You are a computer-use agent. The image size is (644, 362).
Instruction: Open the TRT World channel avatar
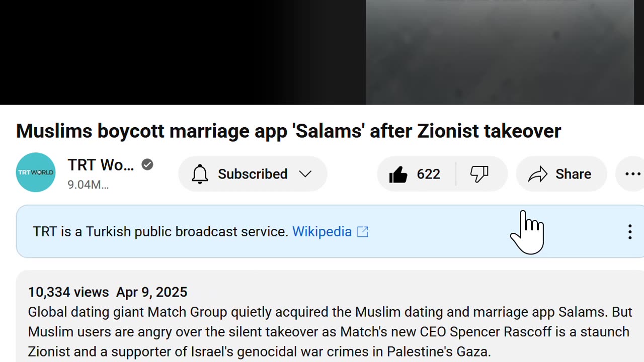[x=36, y=172]
